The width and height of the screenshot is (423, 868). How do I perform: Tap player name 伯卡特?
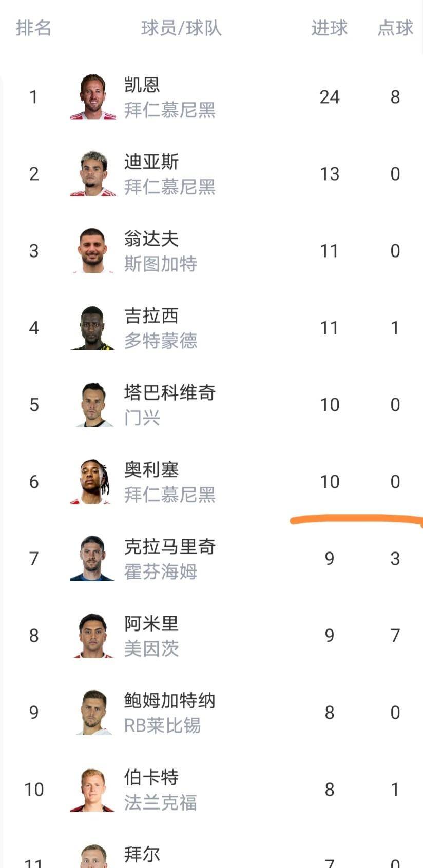(x=151, y=777)
